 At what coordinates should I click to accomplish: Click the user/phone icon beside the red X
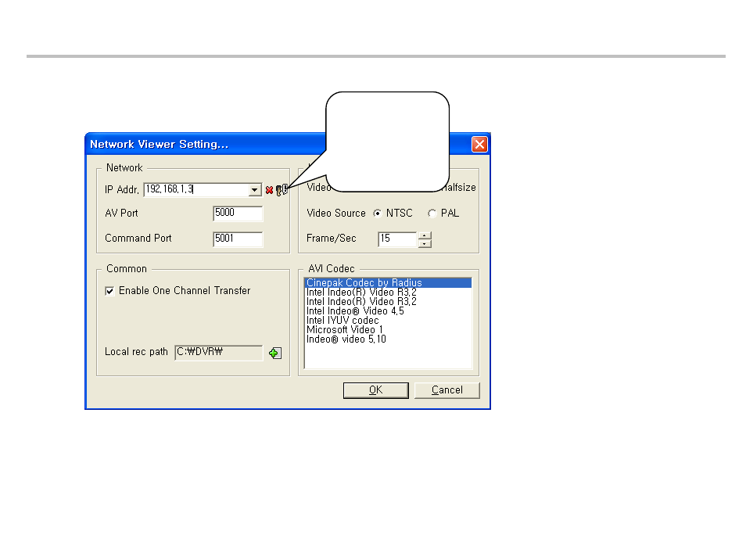coord(282,190)
